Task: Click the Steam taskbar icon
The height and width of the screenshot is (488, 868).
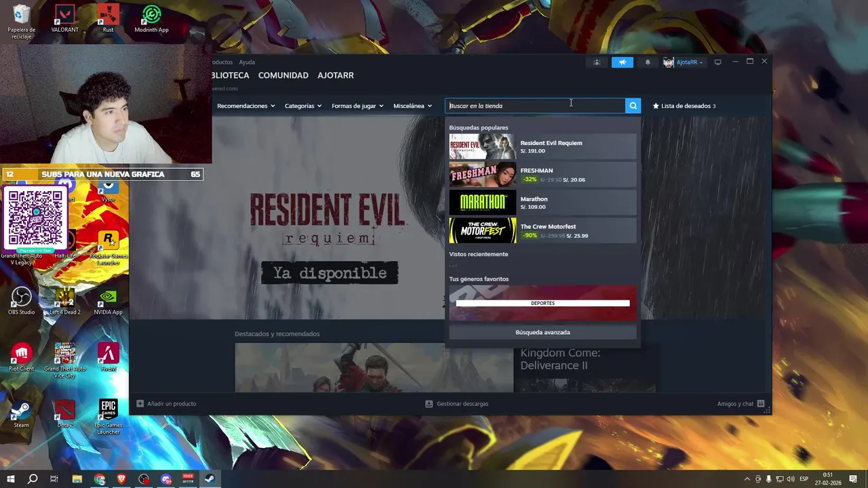Action: coord(210,479)
